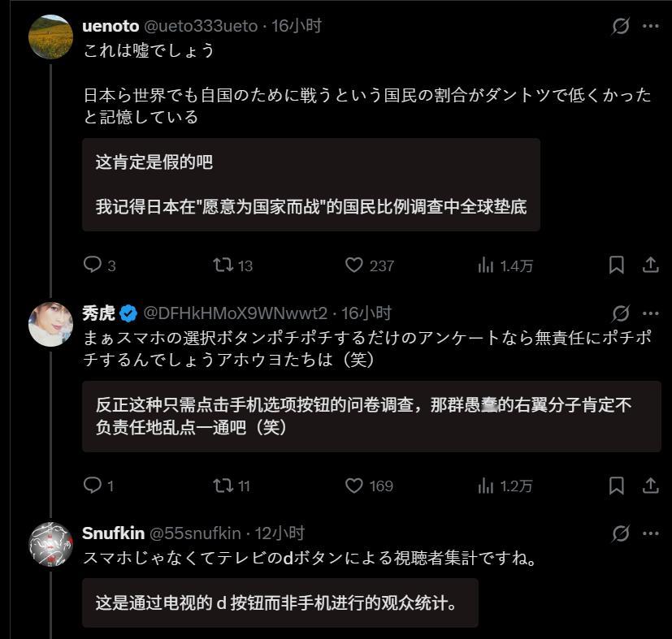Open Snufkin's profile name link

[113, 533]
